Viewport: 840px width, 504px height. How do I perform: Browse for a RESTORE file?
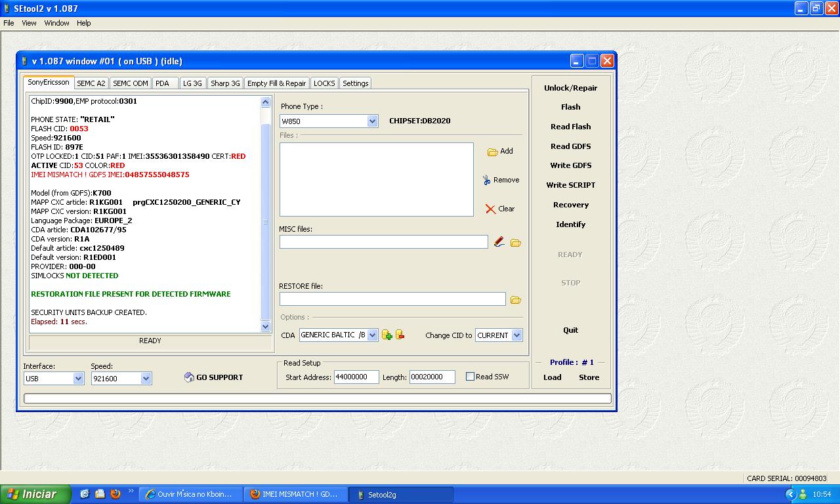[516, 300]
